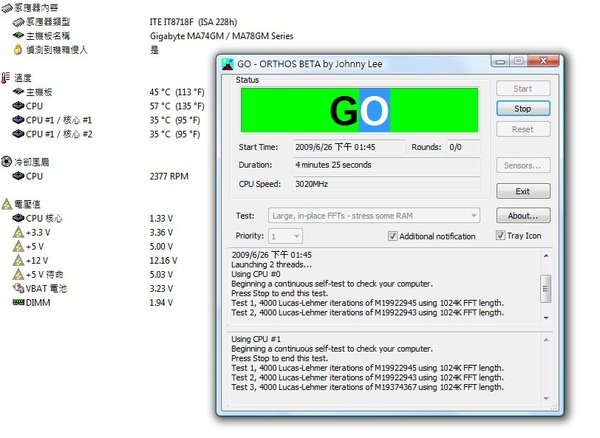Click the sensor type chip icon
This screenshot has width=600, height=438.
(x=19, y=22)
